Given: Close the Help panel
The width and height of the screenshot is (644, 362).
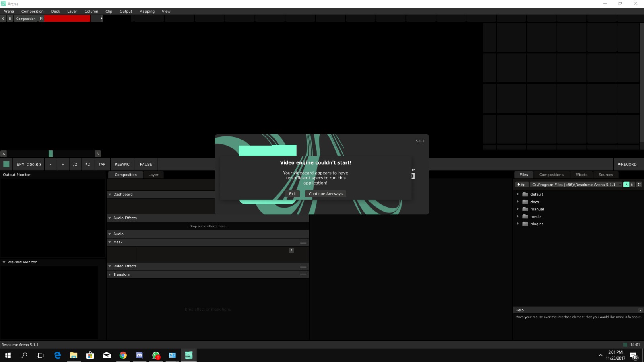Looking at the screenshot, I should (x=640, y=310).
